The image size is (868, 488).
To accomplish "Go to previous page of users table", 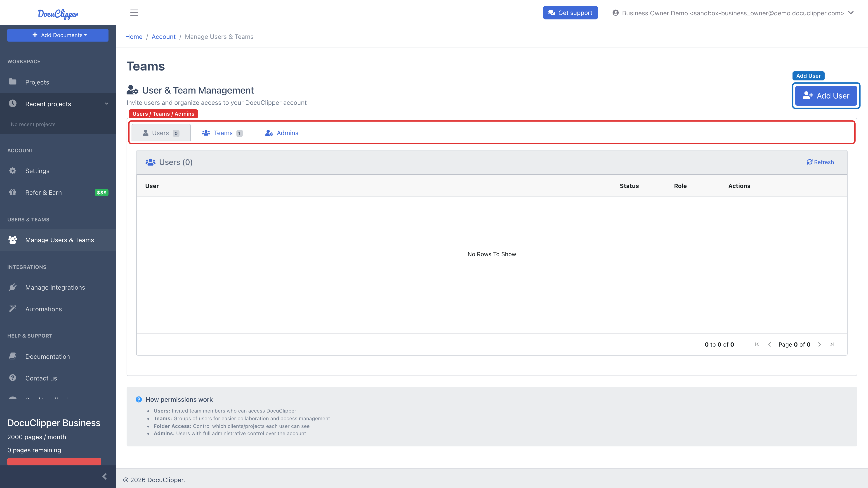I will coord(770,344).
